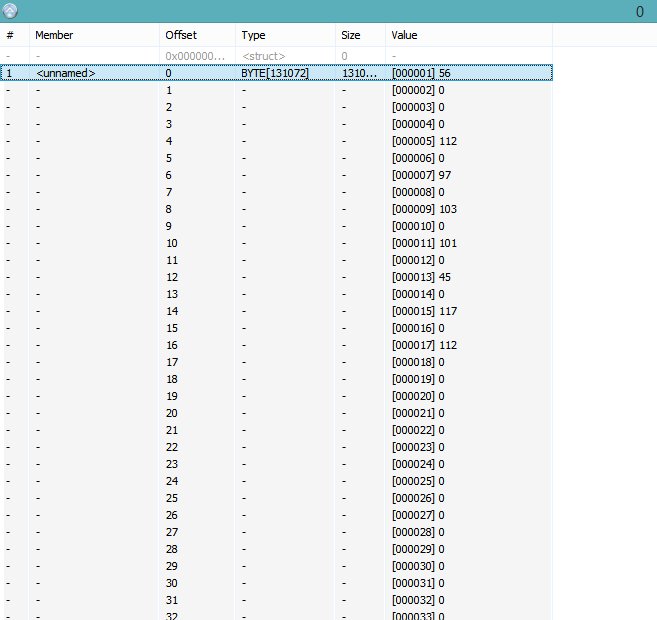Click the round arrow icon in the title bar
657x620 pixels.
[x=11, y=11]
